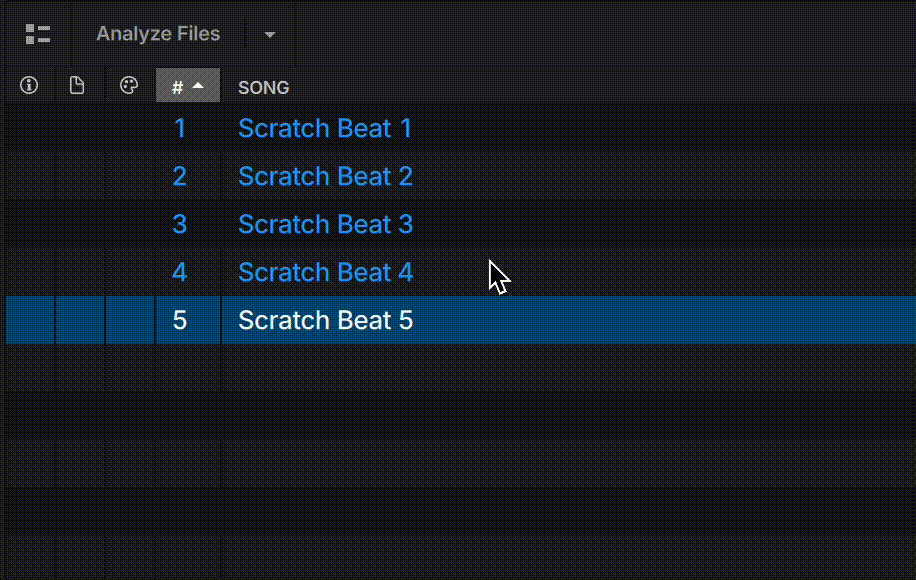Click the library layout icon top-left

[38, 33]
